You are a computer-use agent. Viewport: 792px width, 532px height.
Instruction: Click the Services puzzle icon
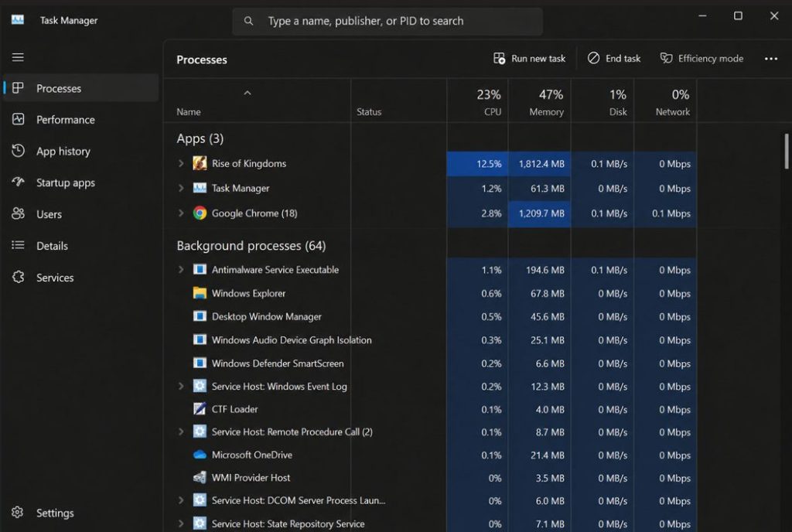click(x=19, y=277)
